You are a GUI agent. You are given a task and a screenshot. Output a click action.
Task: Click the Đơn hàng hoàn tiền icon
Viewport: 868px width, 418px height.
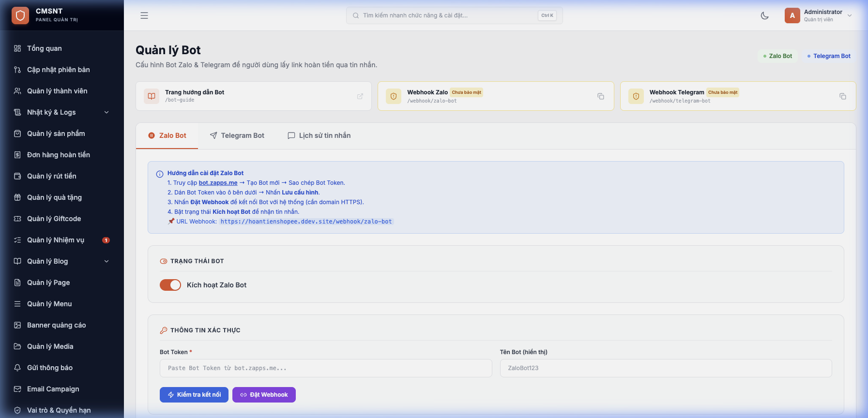pyautogui.click(x=17, y=155)
